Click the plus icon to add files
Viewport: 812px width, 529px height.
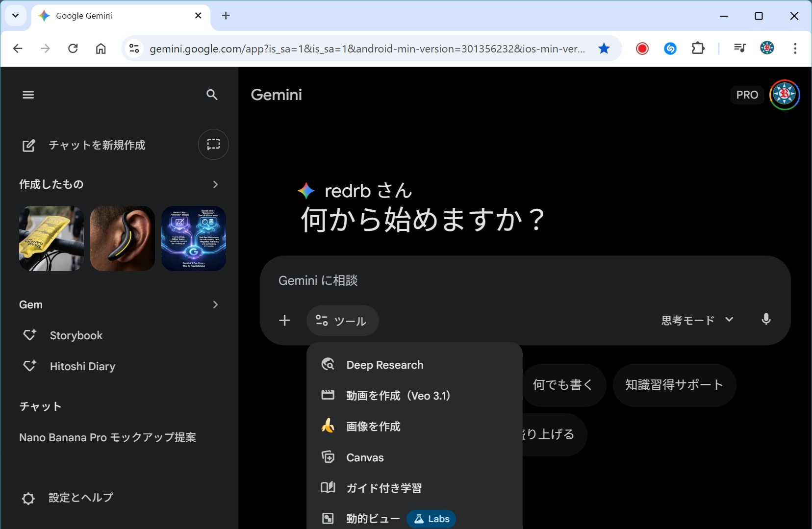tap(285, 321)
